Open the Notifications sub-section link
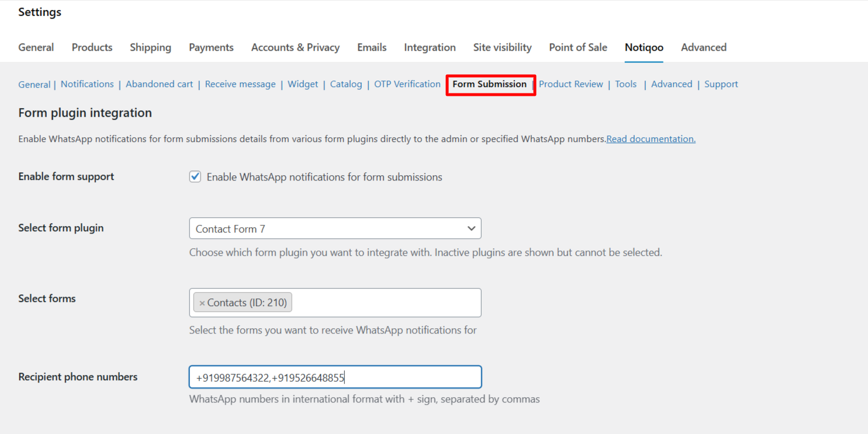 87,84
